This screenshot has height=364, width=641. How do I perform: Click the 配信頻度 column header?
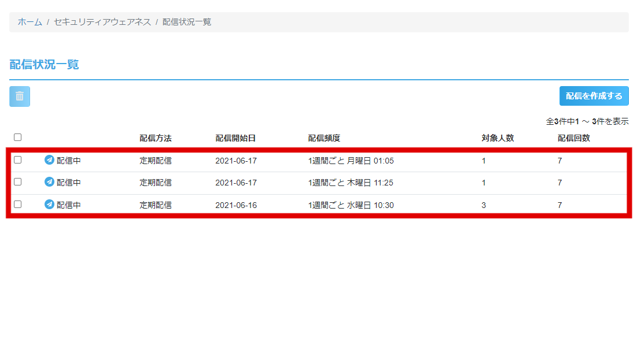tap(324, 138)
